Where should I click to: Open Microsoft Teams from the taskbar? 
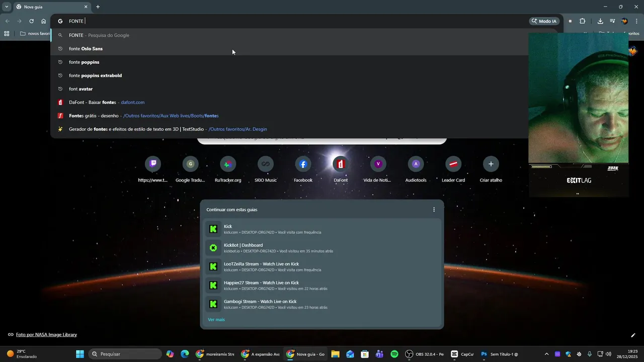click(379, 354)
